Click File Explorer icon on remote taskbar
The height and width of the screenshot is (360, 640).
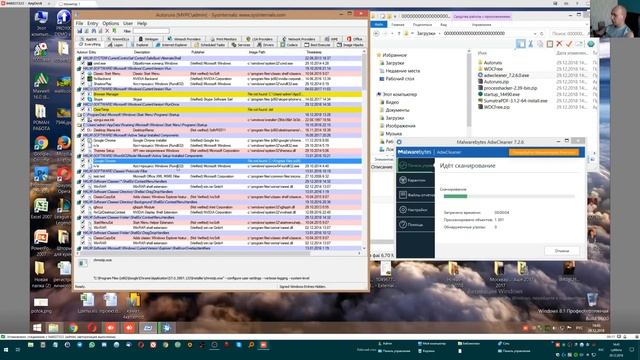54,328
